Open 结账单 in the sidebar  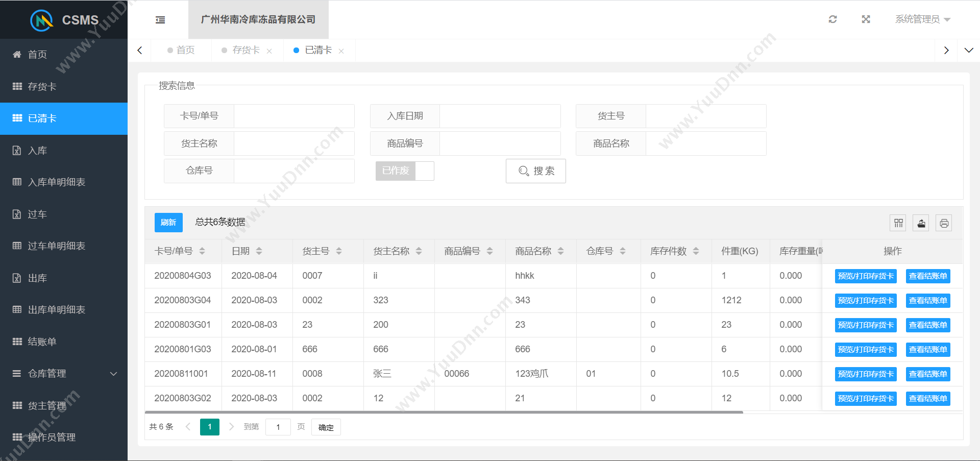point(64,342)
